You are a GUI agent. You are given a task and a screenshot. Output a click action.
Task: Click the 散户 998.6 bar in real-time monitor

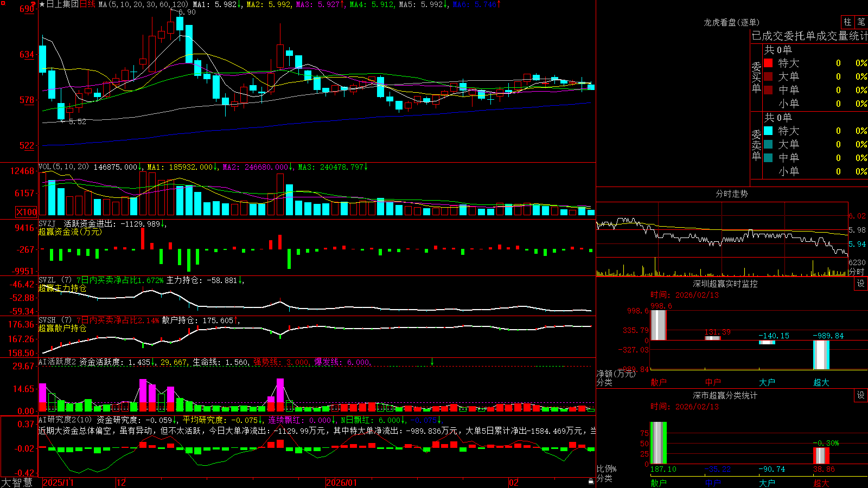[659, 325]
